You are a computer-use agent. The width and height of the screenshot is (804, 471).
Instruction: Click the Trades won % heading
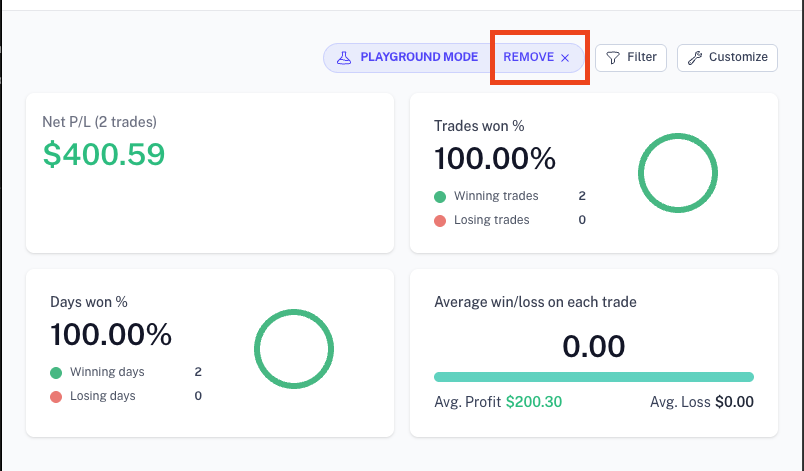coord(479,126)
